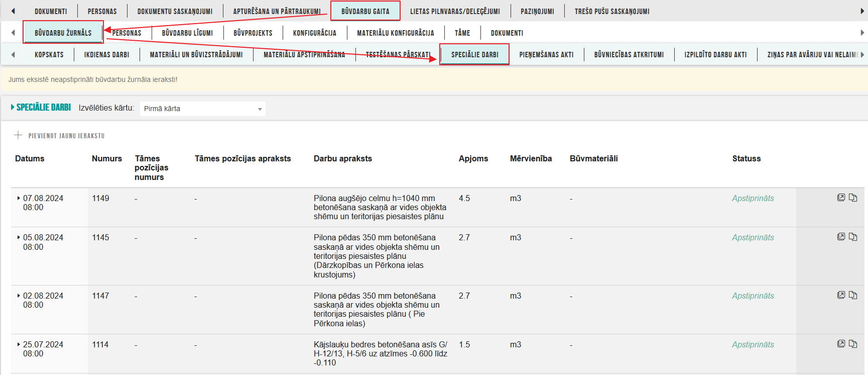Image resolution: width=868 pixels, height=375 pixels.
Task: Open Personas sub-tab in second row
Action: click(x=127, y=33)
